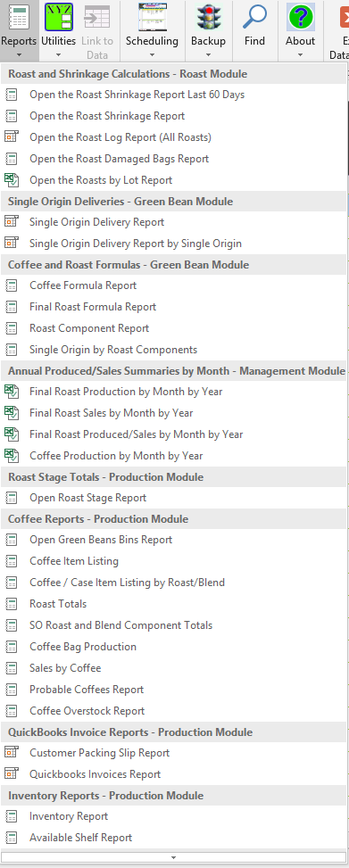Screen dimensions: 349x868
Task: Click icon beside Open Roast Stage Report
Action: click(12, 498)
